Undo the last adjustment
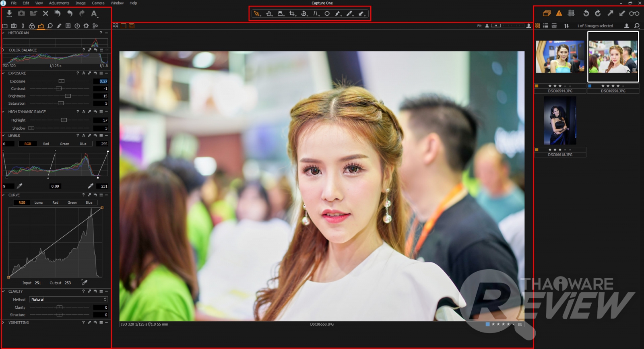The height and width of the screenshot is (349, 644). [x=70, y=13]
